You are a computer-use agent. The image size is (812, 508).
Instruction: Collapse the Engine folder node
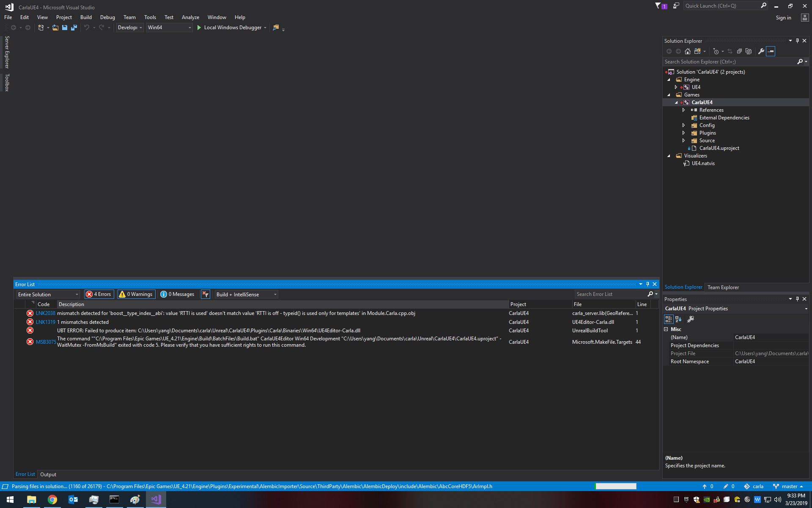click(669, 80)
